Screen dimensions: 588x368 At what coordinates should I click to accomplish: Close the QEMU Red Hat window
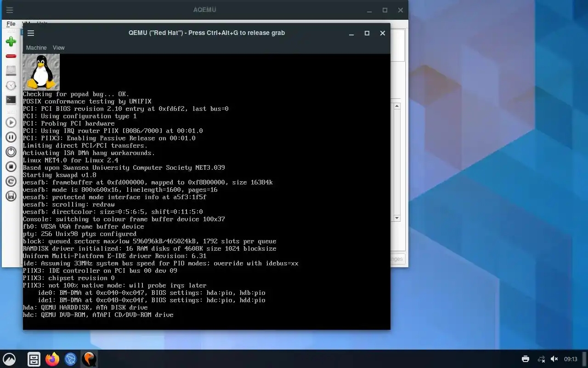coord(383,33)
